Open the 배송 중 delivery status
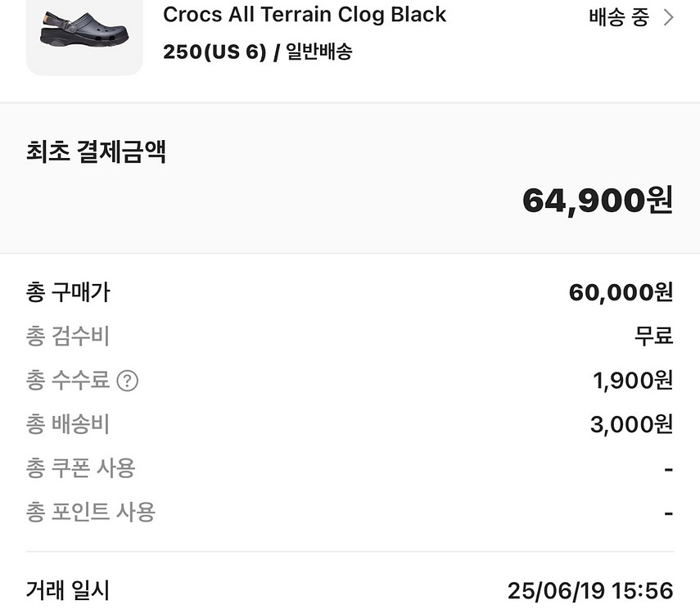The width and height of the screenshot is (700, 614). pyautogui.click(x=619, y=17)
